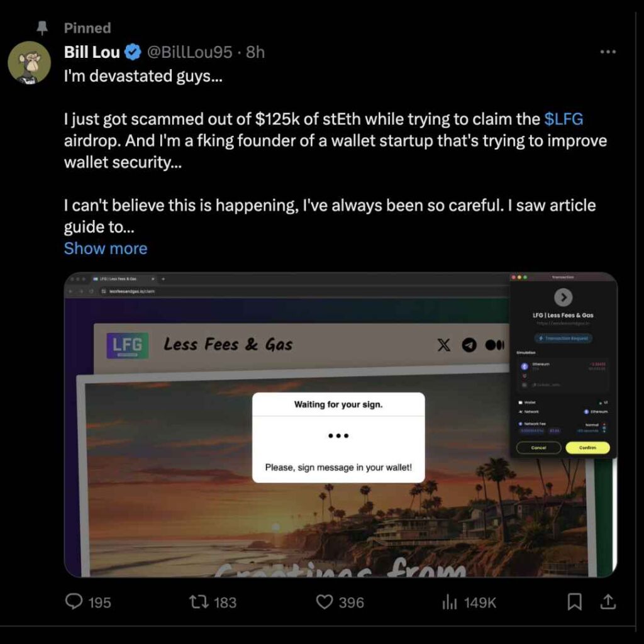
Task: Click the blue verified badge
Action: (x=133, y=53)
